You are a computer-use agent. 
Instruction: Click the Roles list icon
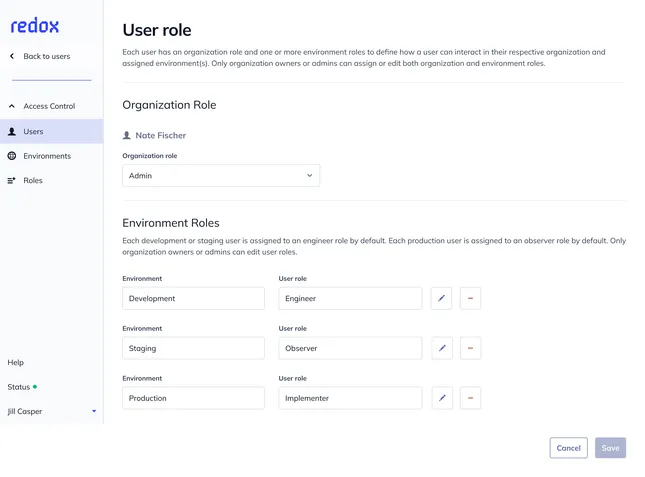(x=12, y=180)
